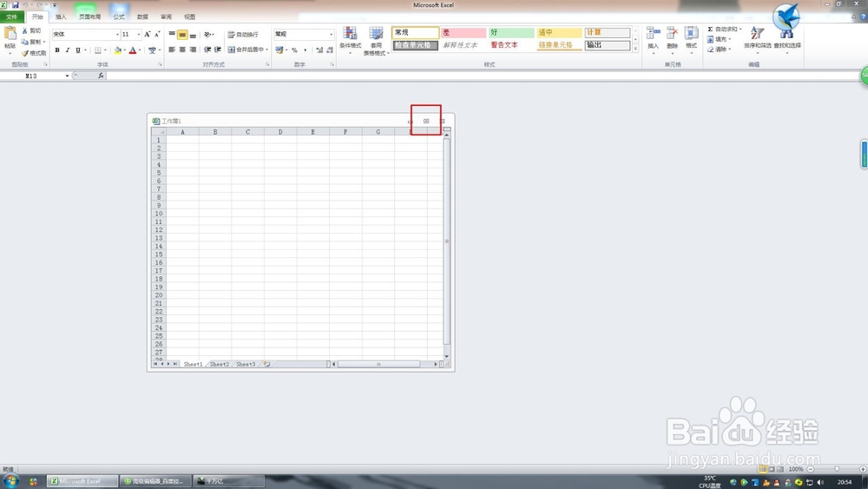Click the decrease decimal icon

pos(330,50)
